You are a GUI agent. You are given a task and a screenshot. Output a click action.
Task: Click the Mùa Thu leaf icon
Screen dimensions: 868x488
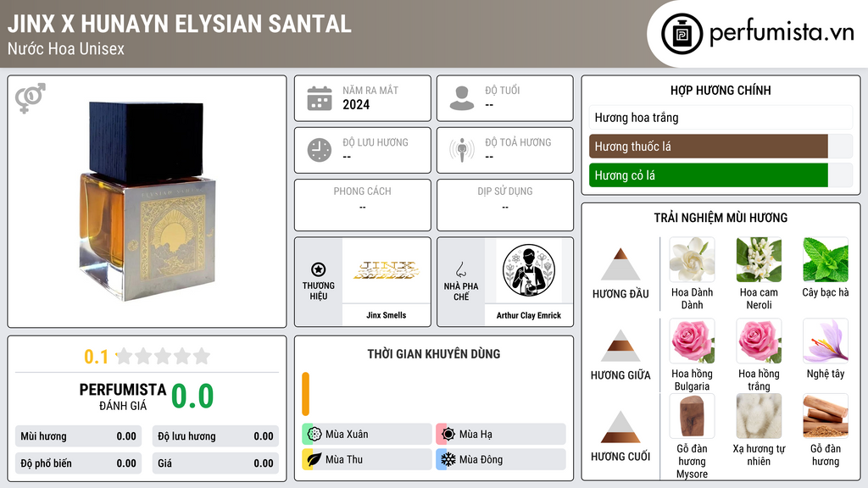(x=314, y=459)
